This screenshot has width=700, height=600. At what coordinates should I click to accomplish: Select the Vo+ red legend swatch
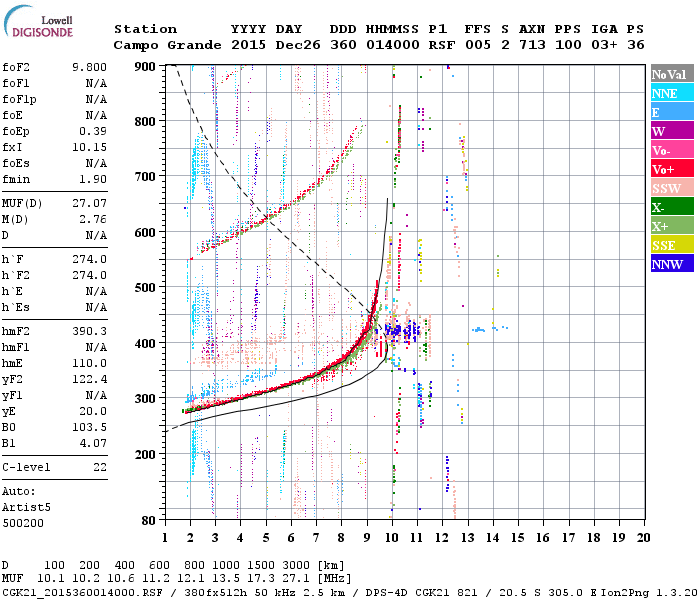[672, 169]
